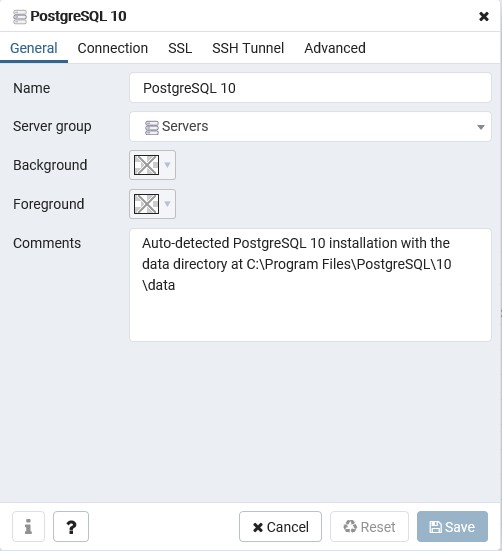Expand Server group using its arrow
Image resolution: width=502 pixels, height=551 pixels.
pyautogui.click(x=481, y=127)
